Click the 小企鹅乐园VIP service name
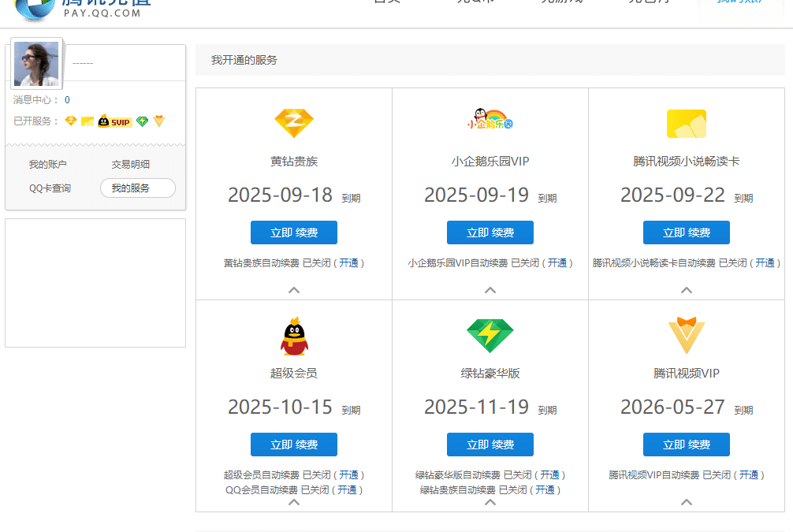Screen dimensions: 793x532 click(x=490, y=162)
